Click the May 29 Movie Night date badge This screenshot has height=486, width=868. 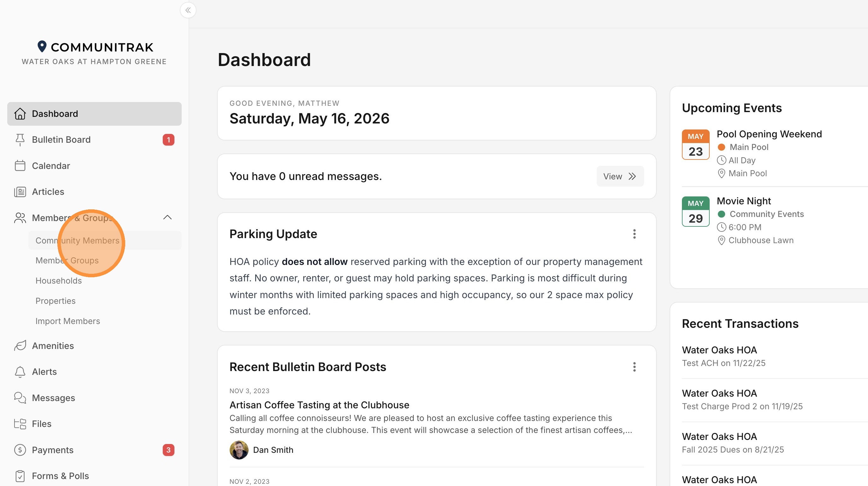[x=695, y=212]
